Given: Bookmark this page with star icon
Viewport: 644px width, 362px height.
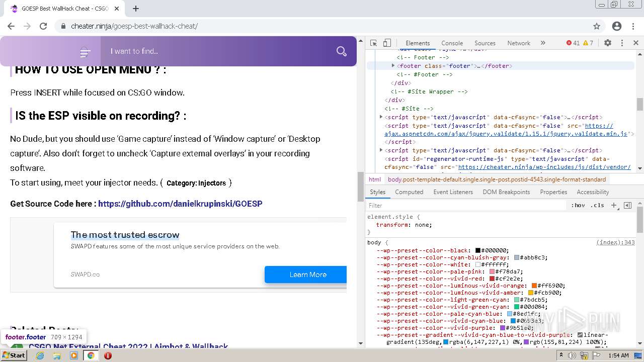Looking at the screenshot, I should pos(597,26).
